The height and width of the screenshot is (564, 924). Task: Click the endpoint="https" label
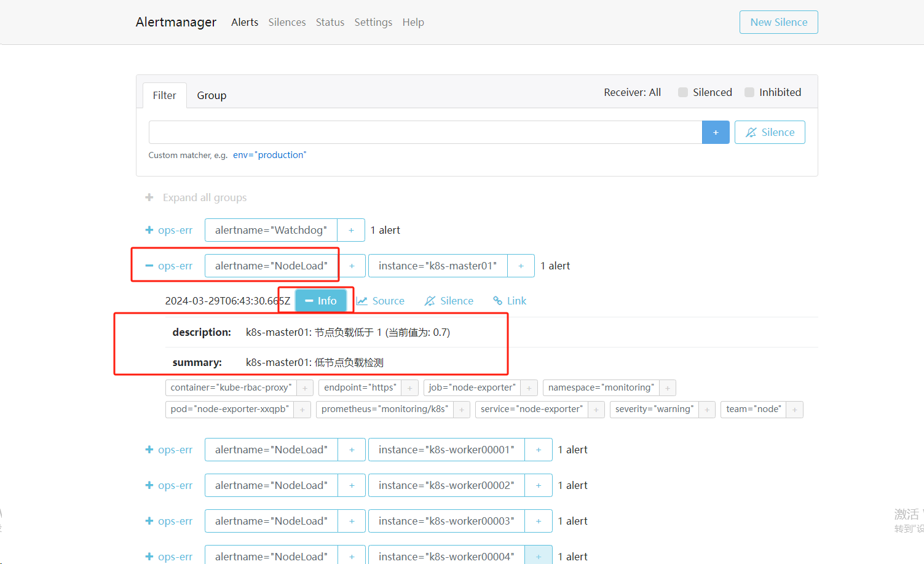point(360,387)
